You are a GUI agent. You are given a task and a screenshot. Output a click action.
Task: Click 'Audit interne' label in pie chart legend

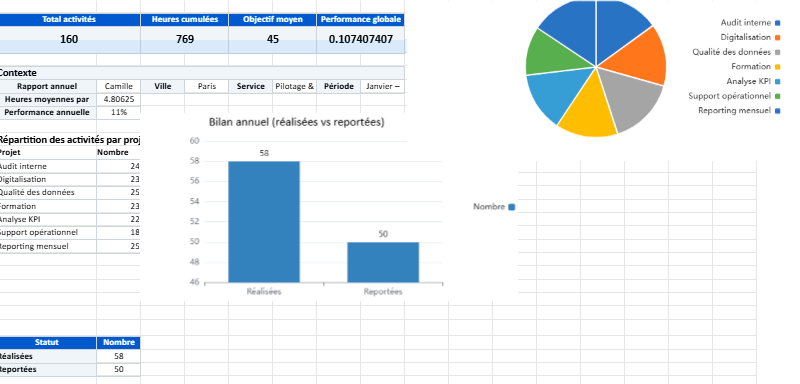[x=745, y=22]
